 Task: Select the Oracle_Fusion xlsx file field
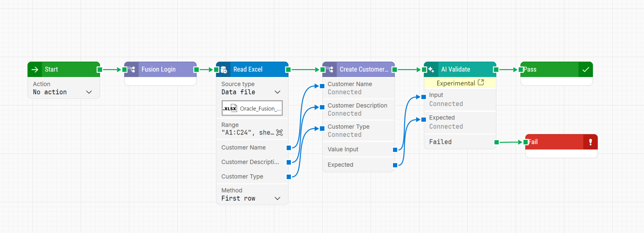pyautogui.click(x=252, y=108)
